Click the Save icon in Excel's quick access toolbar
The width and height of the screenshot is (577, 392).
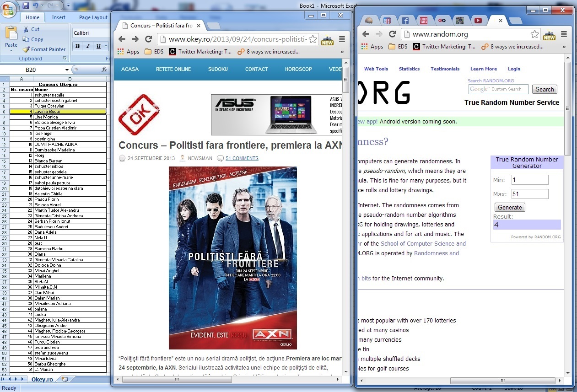(x=26, y=6)
